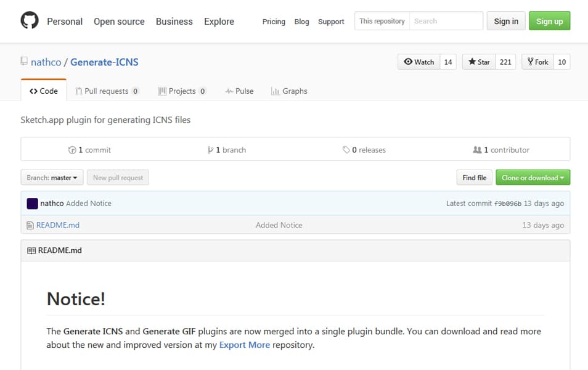Screen dimensions: 588x370
Task: Click the Sign in button
Action: pos(506,21)
